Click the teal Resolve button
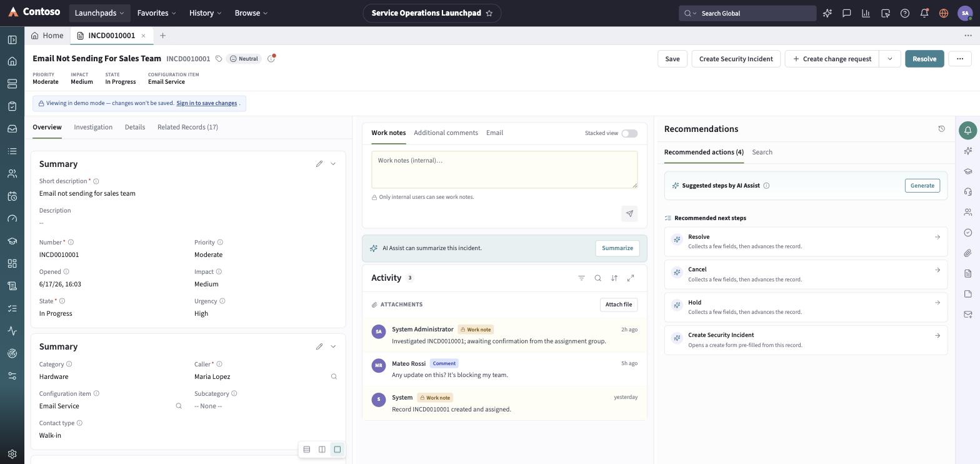This screenshot has height=464, width=980. click(x=924, y=59)
